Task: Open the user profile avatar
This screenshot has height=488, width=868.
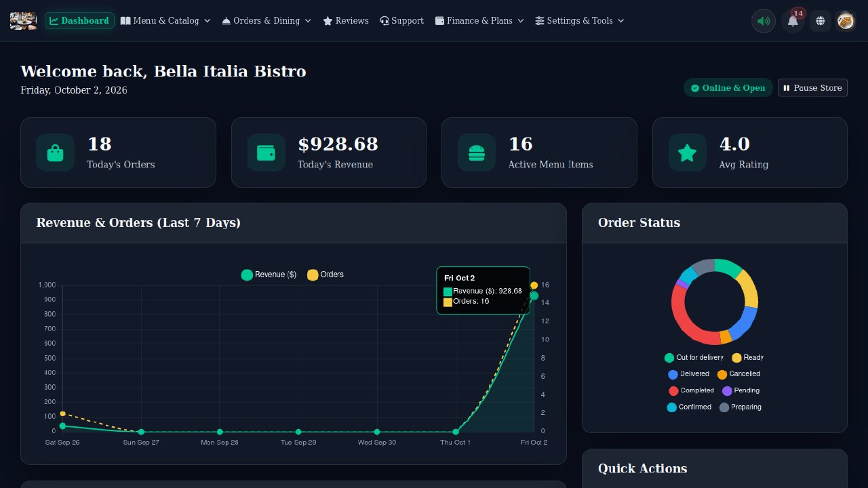Action: coord(845,21)
